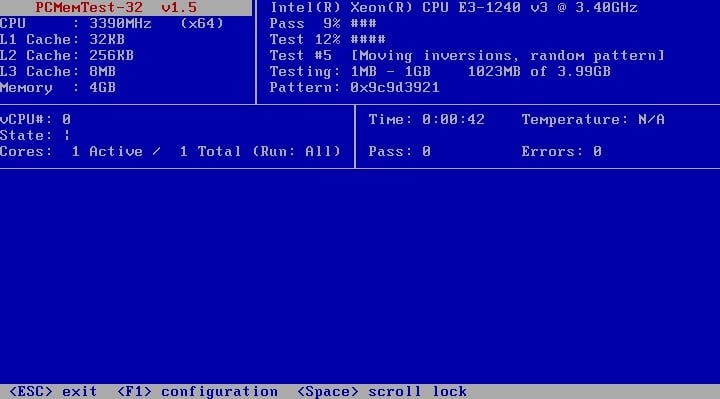Click the (Run: All) setting
The height and width of the screenshot is (399, 720).
tap(297, 152)
